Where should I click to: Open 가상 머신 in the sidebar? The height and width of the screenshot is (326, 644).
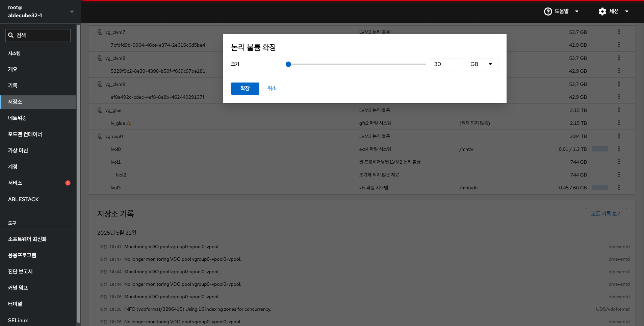click(x=18, y=150)
